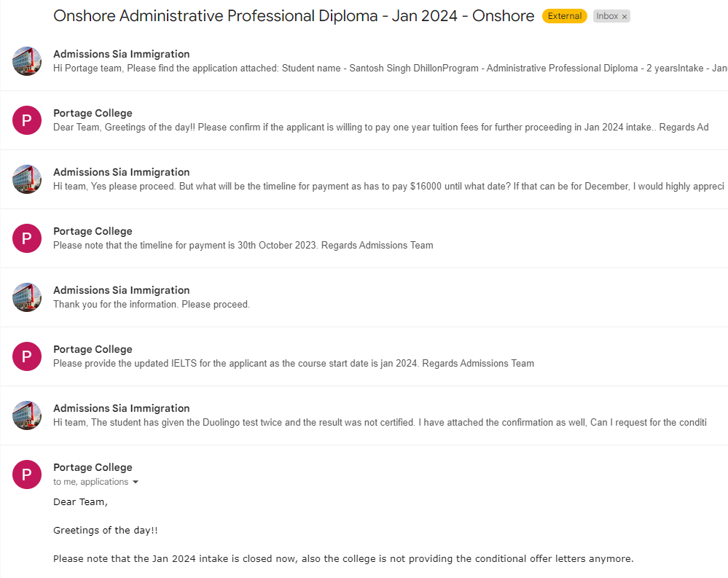
Task: Remove the Inbox label with its x
Action: (625, 17)
